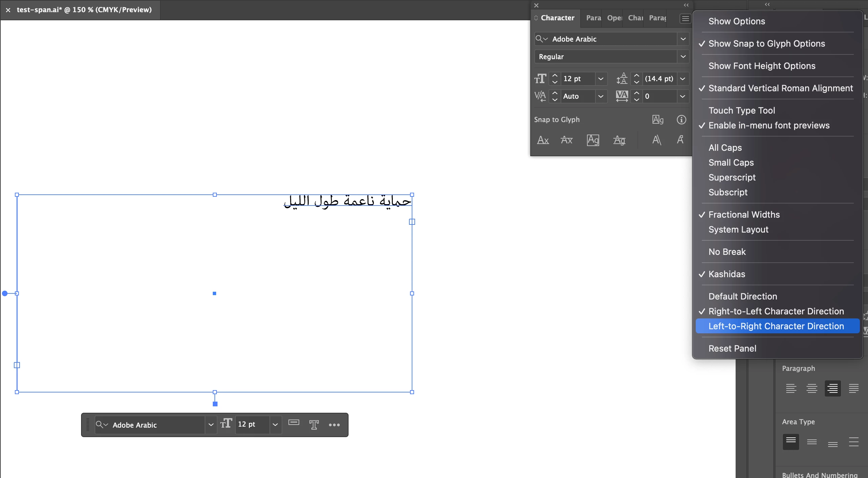Expand Adobe Arabic font family dropdown
The height and width of the screenshot is (478, 868).
[x=683, y=39]
